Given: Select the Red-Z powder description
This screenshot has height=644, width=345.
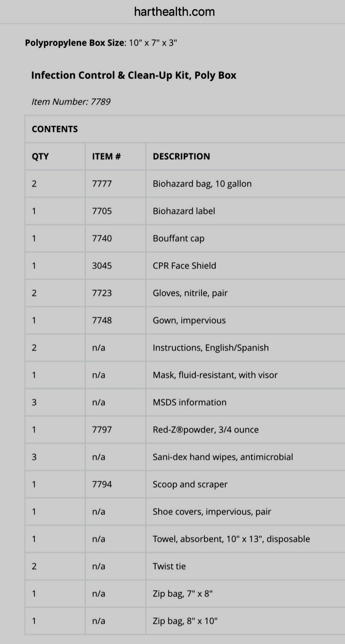Looking at the screenshot, I should (x=205, y=430).
